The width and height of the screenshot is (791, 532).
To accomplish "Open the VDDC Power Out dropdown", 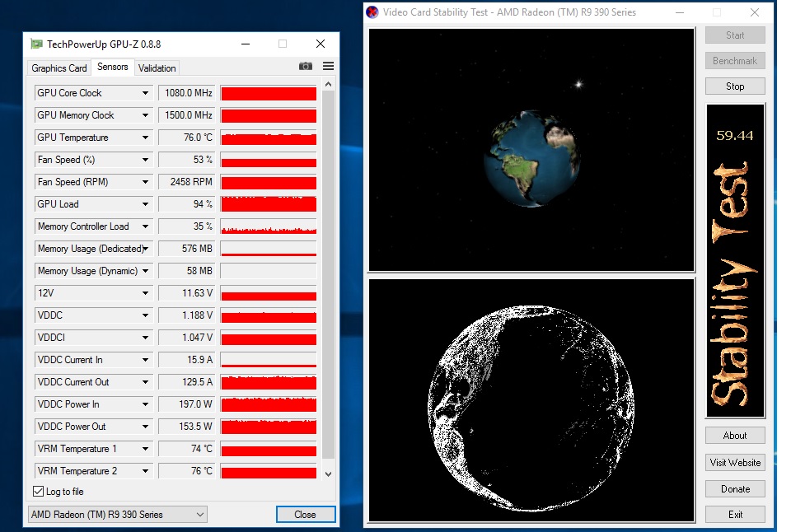I will coord(145,426).
